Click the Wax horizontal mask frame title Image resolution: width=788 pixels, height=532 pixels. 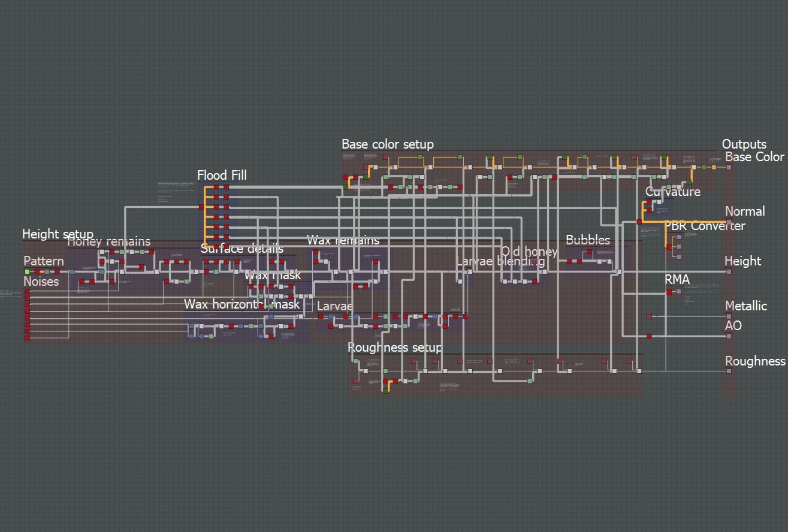click(241, 304)
